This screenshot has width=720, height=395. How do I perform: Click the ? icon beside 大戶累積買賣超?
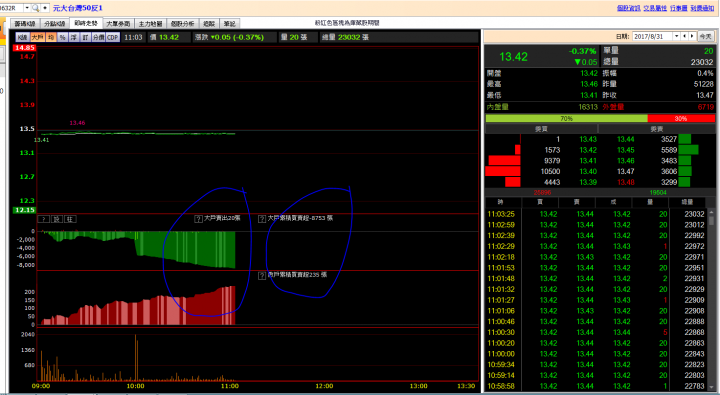[x=262, y=219]
